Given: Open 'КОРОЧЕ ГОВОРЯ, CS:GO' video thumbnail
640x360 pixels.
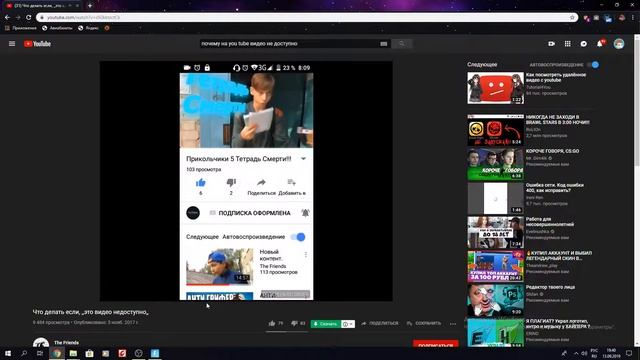Looking at the screenshot, I should coord(495,164).
